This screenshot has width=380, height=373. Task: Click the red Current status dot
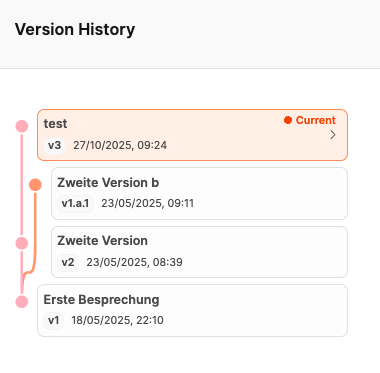coord(288,120)
